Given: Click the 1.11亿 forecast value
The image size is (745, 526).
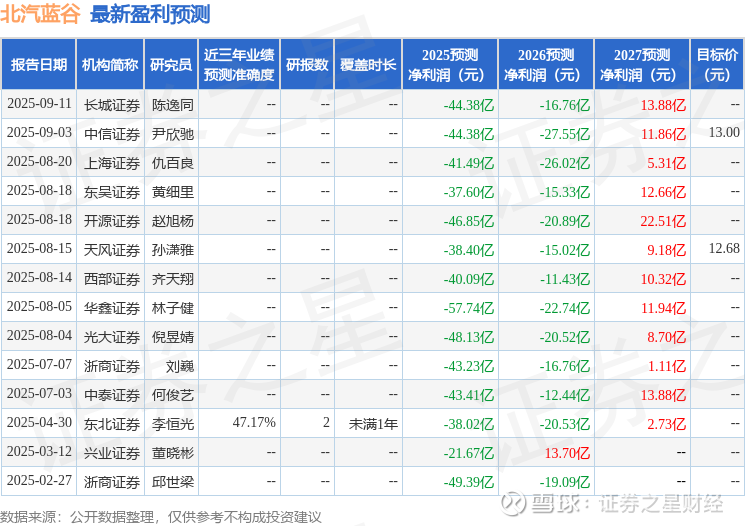Looking at the screenshot, I should tap(666, 366).
